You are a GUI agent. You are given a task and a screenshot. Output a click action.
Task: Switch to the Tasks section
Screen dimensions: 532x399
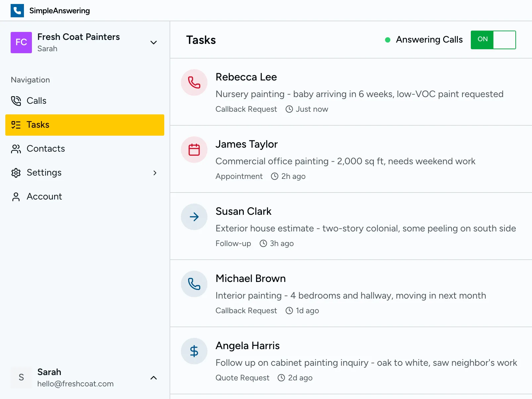(38, 125)
